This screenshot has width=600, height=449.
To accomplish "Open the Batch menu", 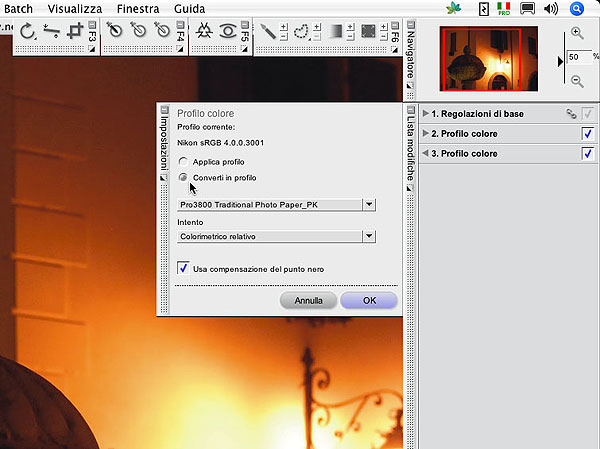I will coord(17,8).
